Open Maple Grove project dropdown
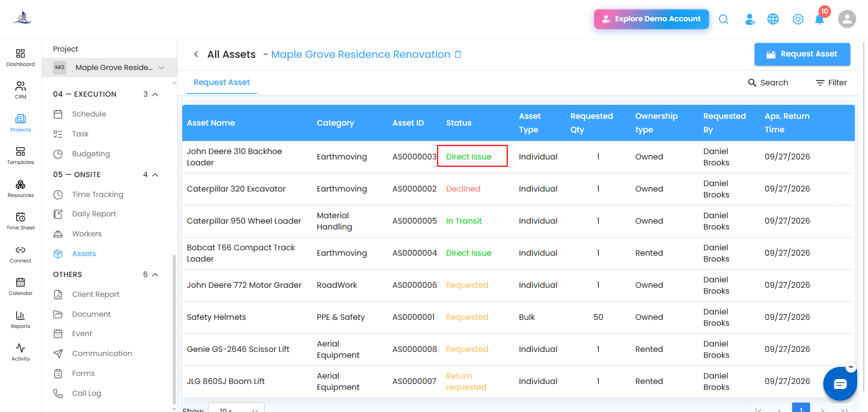 109,67
